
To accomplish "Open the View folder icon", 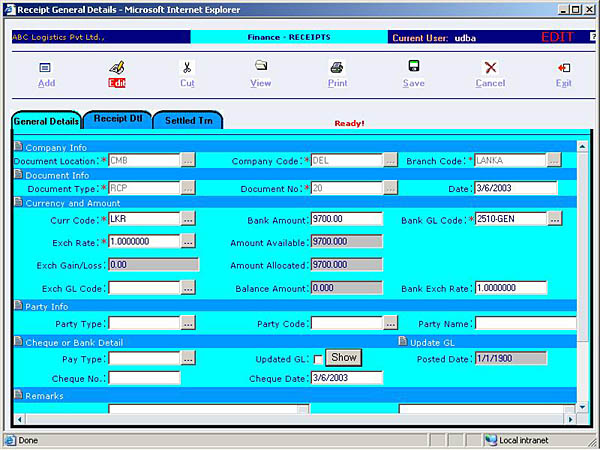I will click(x=261, y=66).
